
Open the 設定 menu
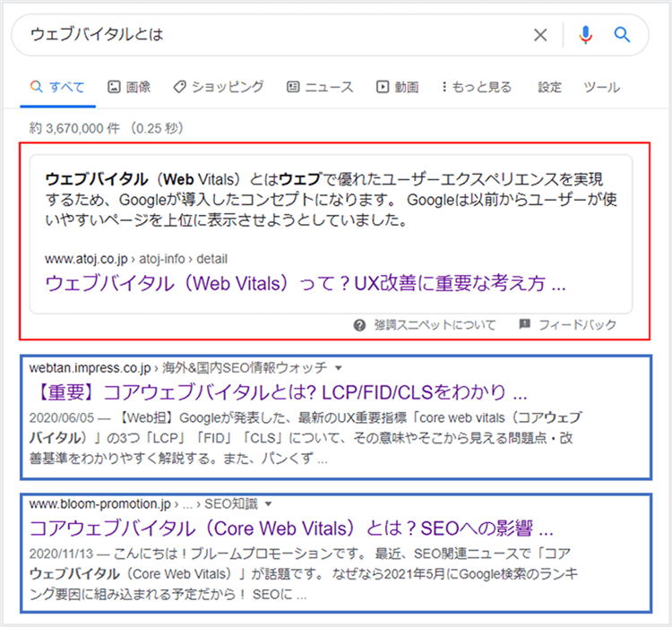click(x=549, y=87)
